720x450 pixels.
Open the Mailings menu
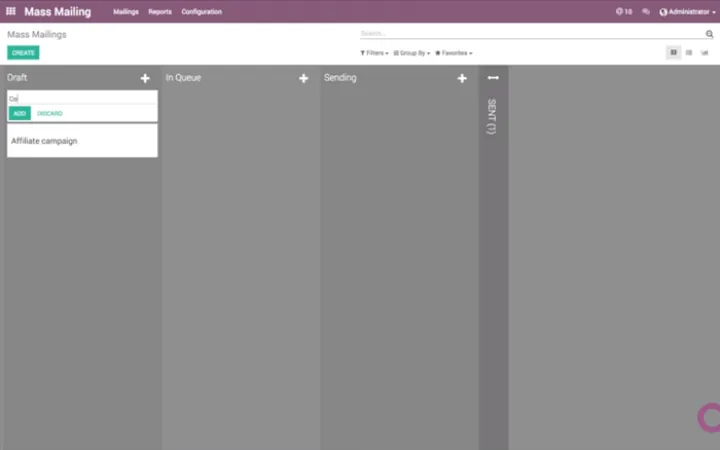pyautogui.click(x=126, y=11)
